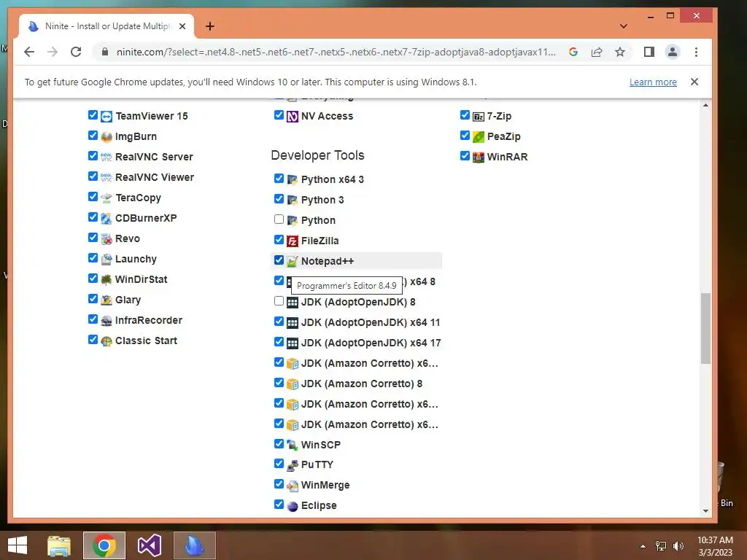
Task: Click the Revo uninstaller icon
Action: 107,239
